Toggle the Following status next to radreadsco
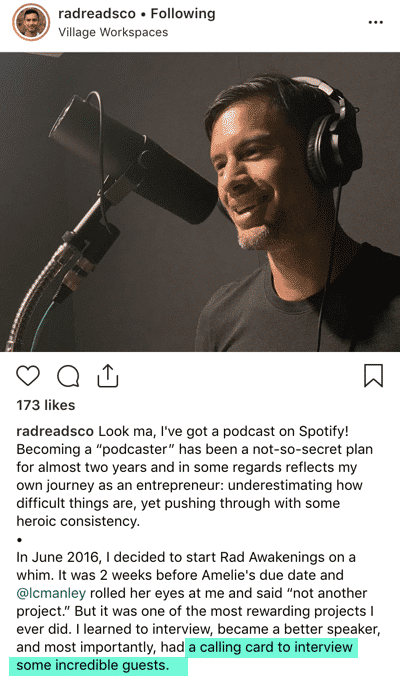 tap(183, 14)
